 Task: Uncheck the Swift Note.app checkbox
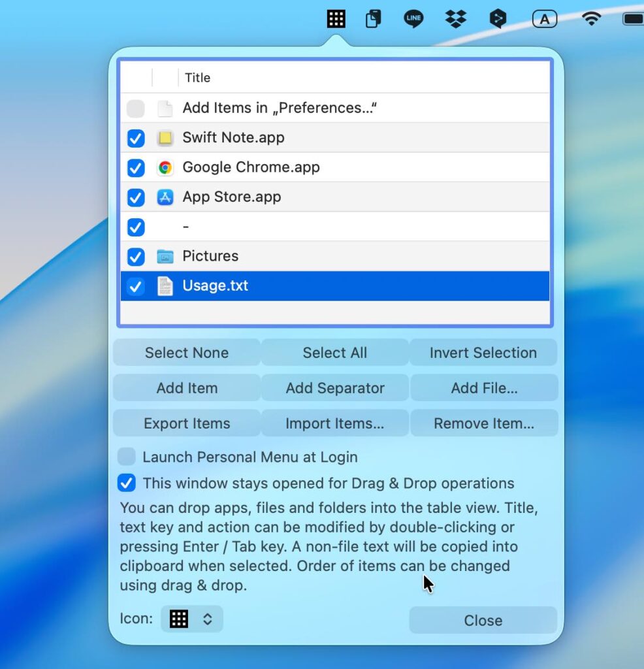coord(135,139)
